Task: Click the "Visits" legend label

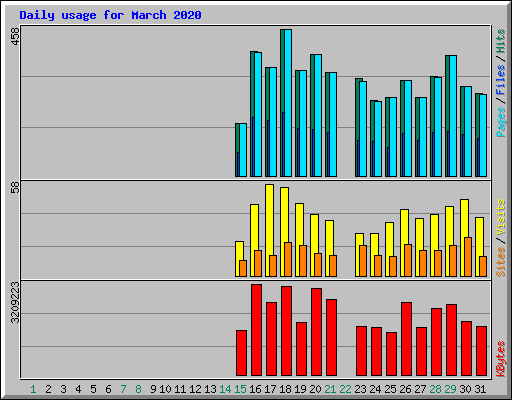Action: (x=501, y=217)
